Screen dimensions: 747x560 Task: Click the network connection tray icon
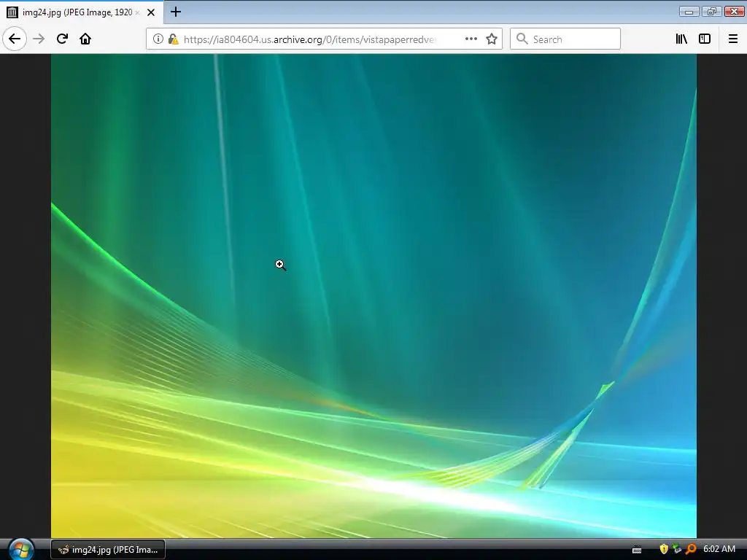tap(677, 549)
